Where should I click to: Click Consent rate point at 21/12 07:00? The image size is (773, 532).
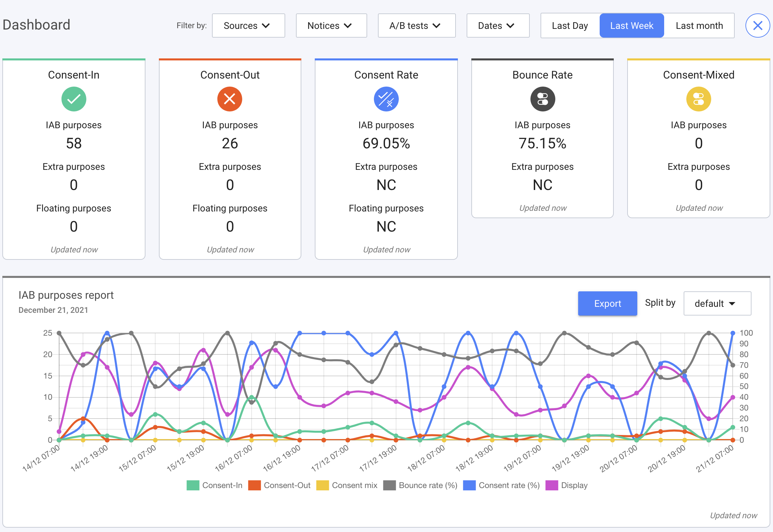click(733, 333)
